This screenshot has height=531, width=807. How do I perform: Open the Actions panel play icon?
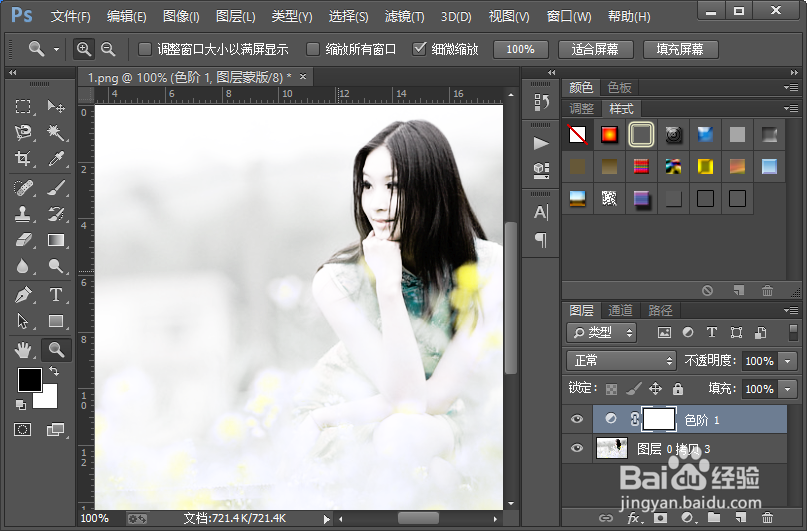coord(540,143)
